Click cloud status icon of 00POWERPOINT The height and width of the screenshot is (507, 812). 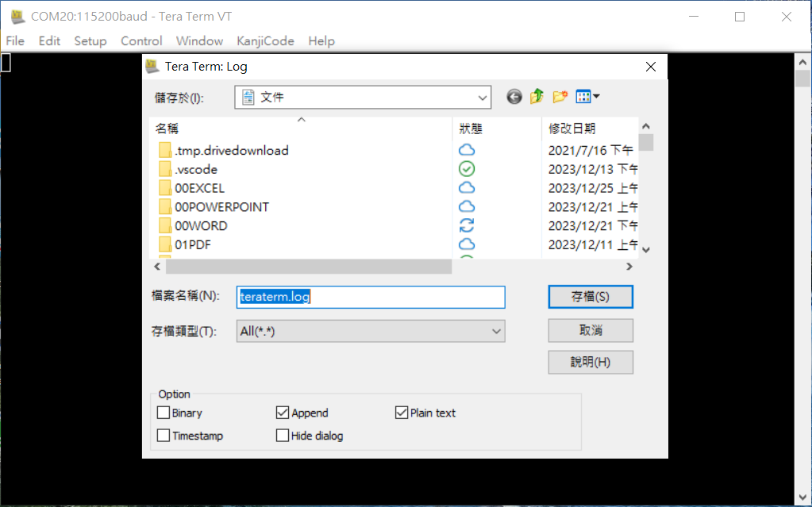pyautogui.click(x=467, y=206)
